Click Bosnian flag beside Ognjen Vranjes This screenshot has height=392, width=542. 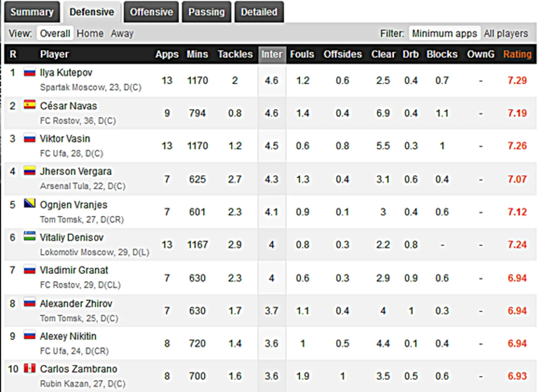click(x=30, y=203)
